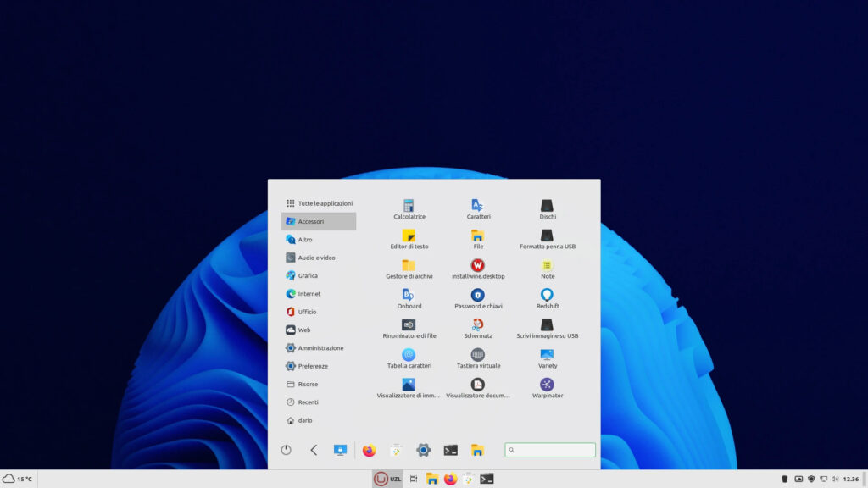The image size is (868, 488).
Task: Launch the Schermata screenshot tool
Action: [478, 330]
